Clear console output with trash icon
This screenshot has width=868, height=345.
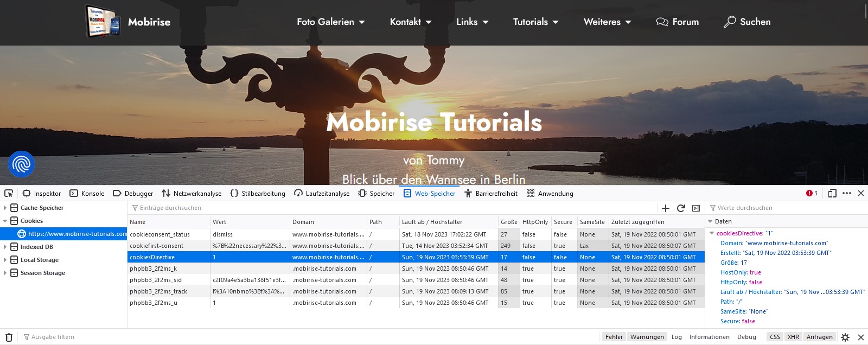coord(9,337)
